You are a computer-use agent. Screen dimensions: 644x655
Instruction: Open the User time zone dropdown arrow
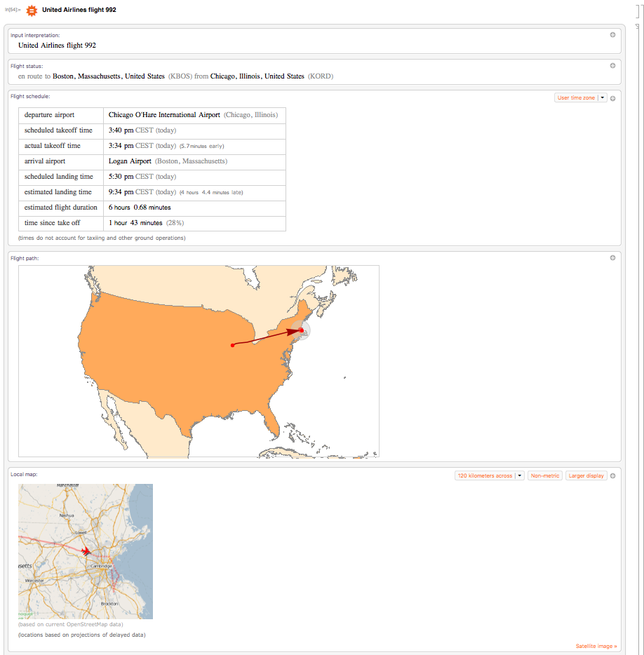[603, 97]
